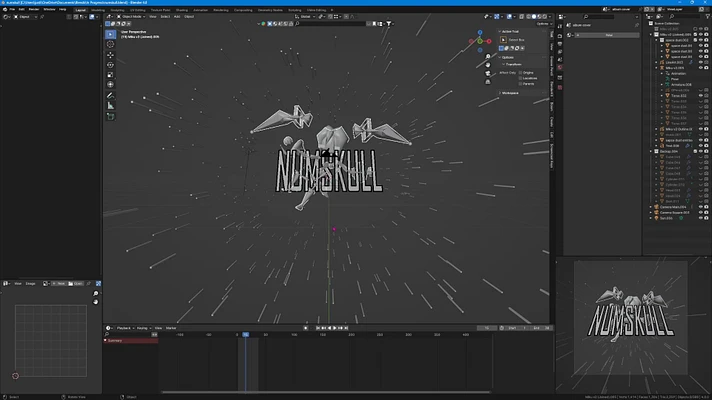Toggle viewport overlays button
The image size is (712, 400).
(x=509, y=17)
